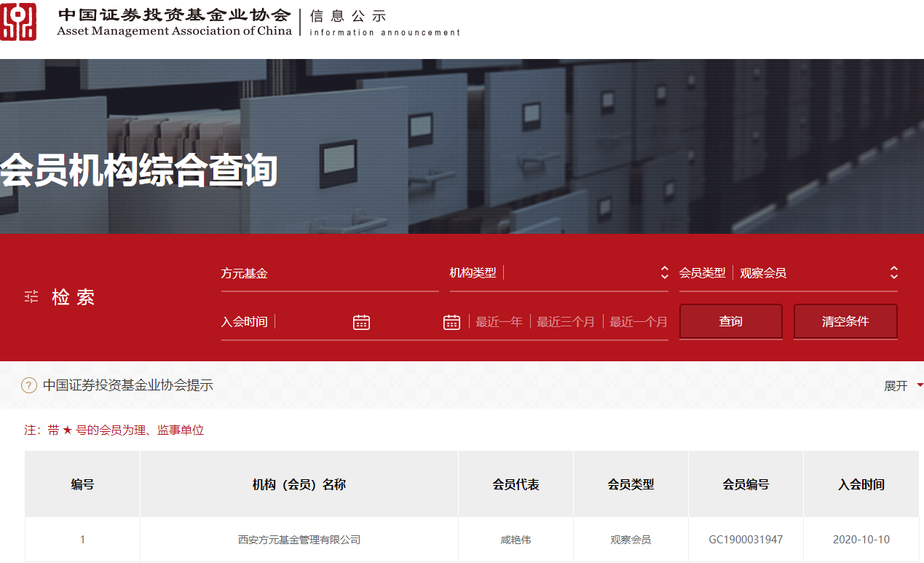Image resolution: width=924 pixels, height=563 pixels.
Task: Select the 最近一个月 time filter
Action: tap(639, 322)
